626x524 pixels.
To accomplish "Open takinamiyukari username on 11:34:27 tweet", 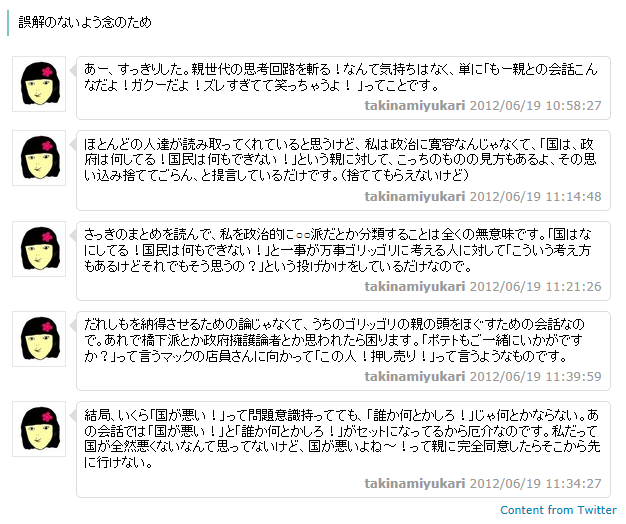I will coord(414,484).
